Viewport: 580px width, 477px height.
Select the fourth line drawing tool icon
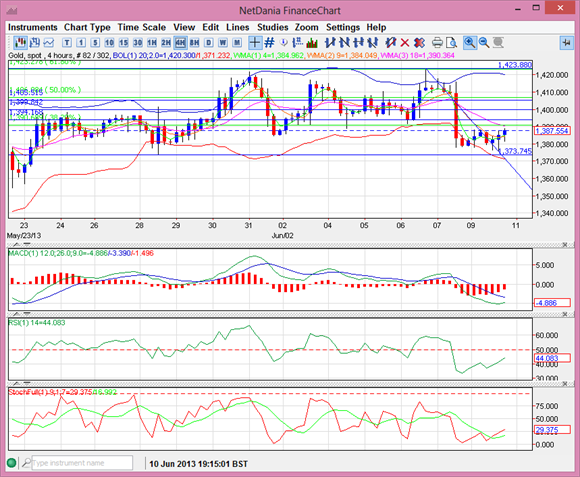point(372,43)
